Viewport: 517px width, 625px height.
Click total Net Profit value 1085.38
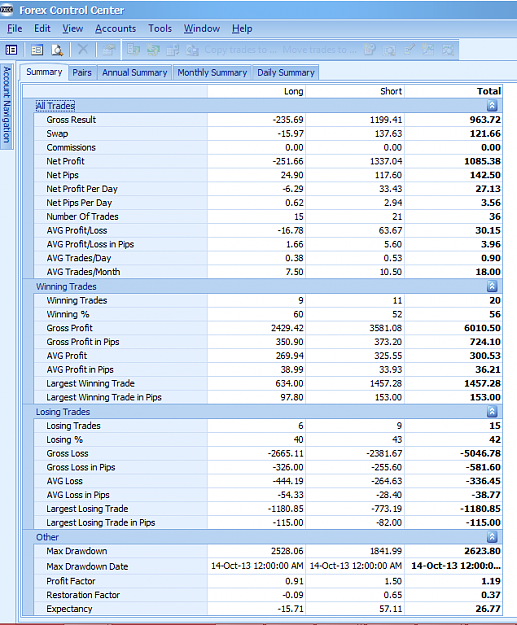pos(482,161)
